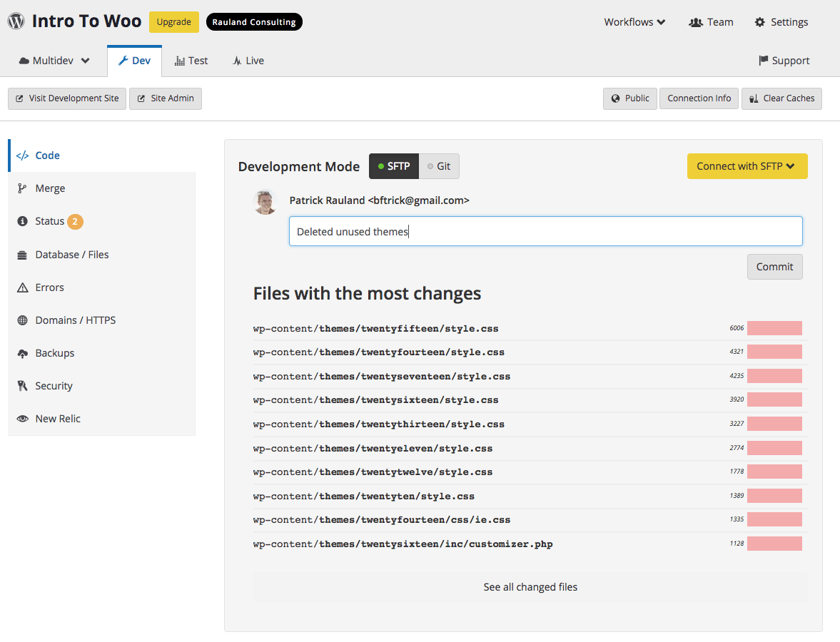Switch development mode to Git

439,165
